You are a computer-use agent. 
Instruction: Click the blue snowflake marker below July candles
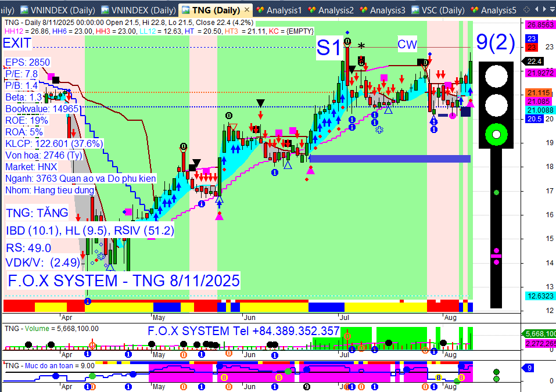point(379,130)
